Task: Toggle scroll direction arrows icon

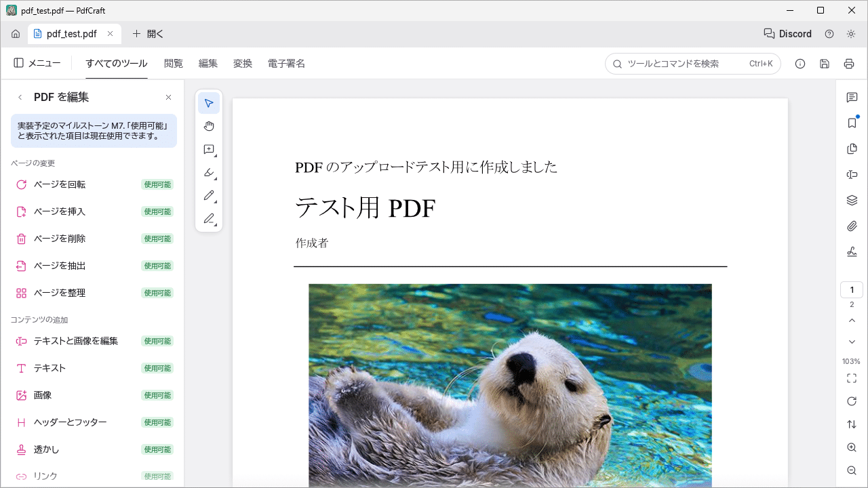Action: (x=852, y=424)
